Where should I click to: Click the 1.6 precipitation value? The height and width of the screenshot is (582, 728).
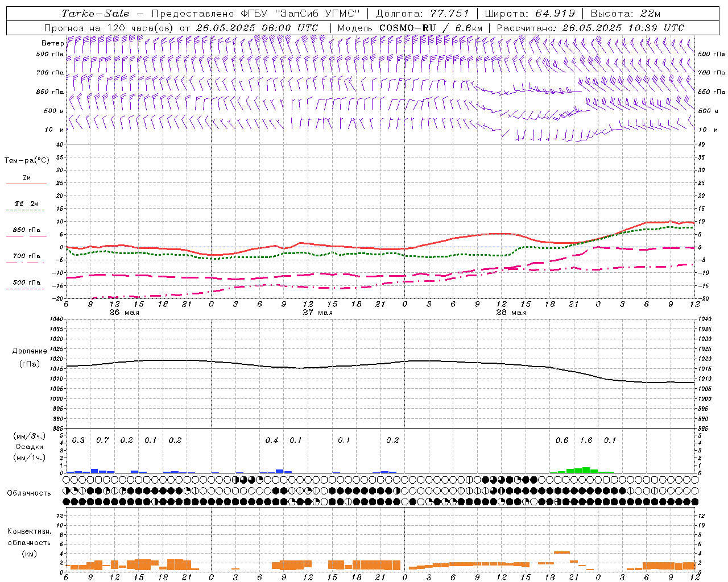coord(586,440)
